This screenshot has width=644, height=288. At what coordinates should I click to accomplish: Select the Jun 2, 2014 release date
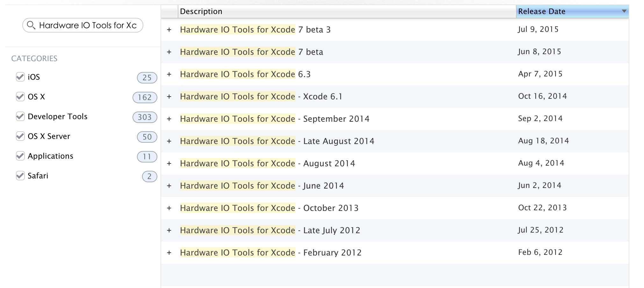point(540,185)
